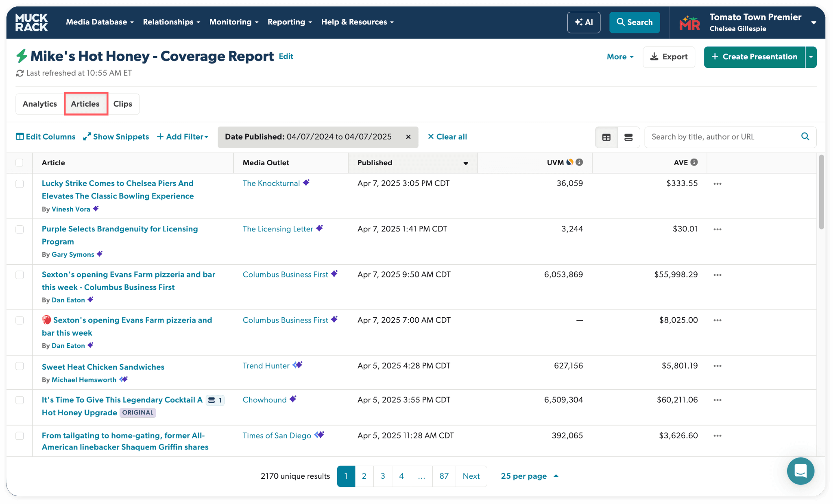Viewport: 833px width, 504px height.
Task: Go to results page 2
Action: tap(364, 476)
